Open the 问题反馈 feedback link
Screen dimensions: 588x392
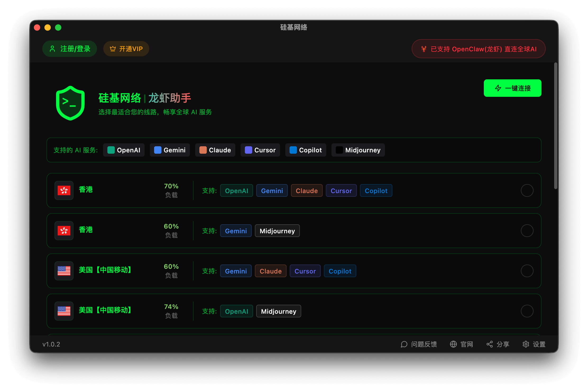pyautogui.click(x=419, y=344)
